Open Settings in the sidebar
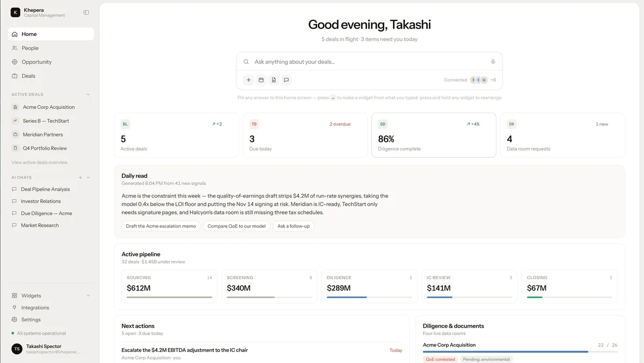644x363 pixels. [51, 320]
